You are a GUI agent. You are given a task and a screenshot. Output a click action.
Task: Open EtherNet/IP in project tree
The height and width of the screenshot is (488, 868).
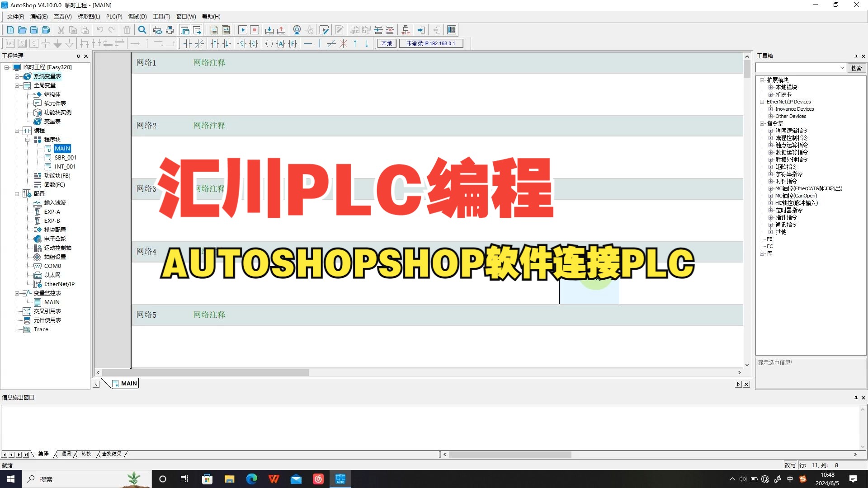pyautogui.click(x=59, y=284)
